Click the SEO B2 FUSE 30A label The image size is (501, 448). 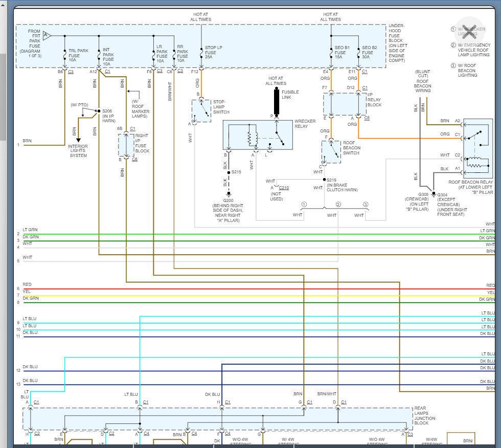[x=368, y=53]
